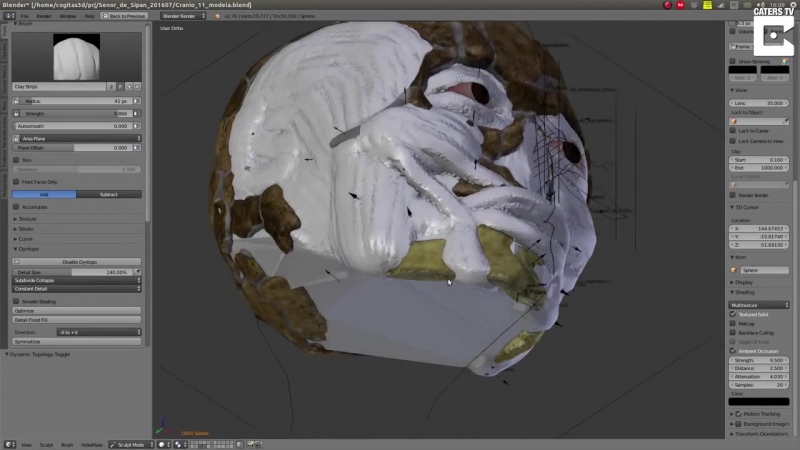Open the Brush menu
This screenshot has height=450, width=800.
point(67,445)
